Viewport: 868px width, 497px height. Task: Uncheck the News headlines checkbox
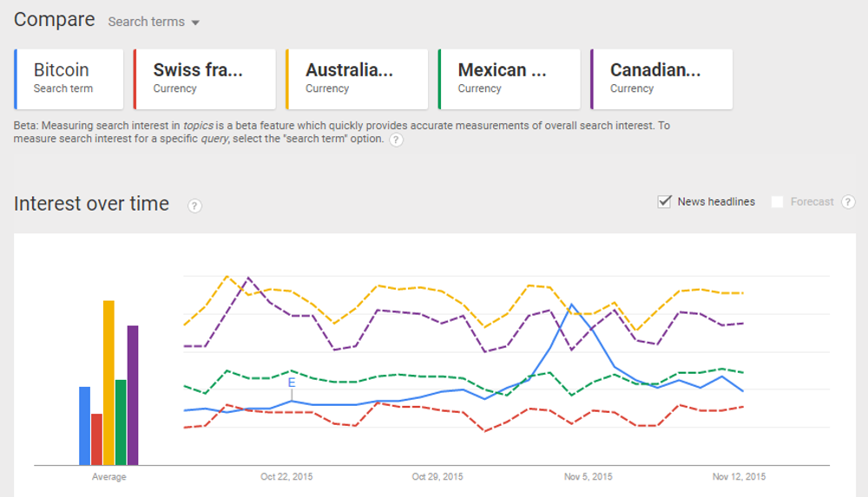coord(665,202)
